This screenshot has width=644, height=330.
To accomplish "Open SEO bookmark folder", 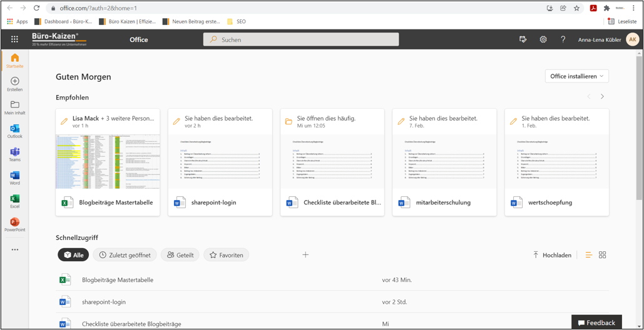I will (x=237, y=21).
